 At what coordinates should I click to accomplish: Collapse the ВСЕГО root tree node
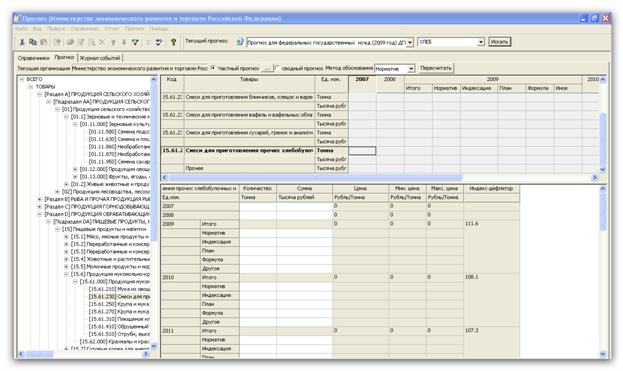22,79
